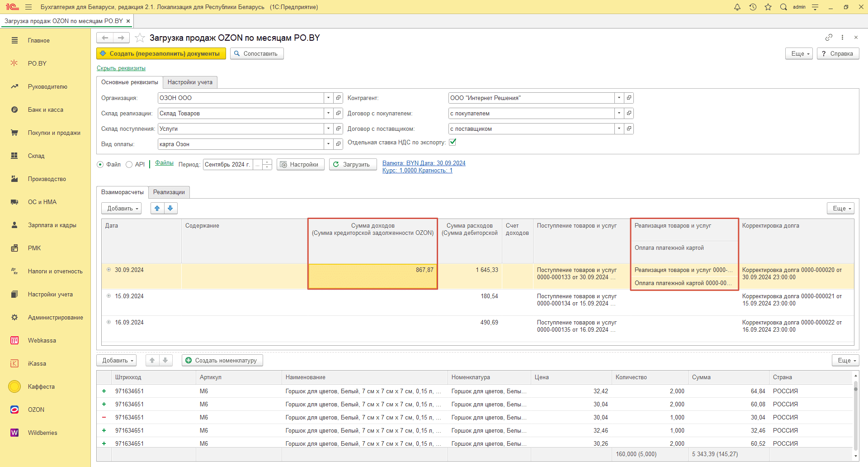Increase period with stepper up arrow
Image resolution: width=868 pixels, height=467 pixels.
tap(267, 162)
